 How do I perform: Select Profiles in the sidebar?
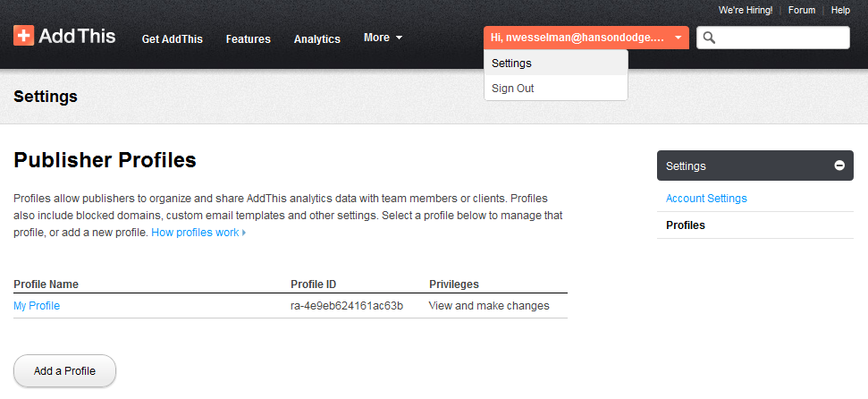coord(686,225)
